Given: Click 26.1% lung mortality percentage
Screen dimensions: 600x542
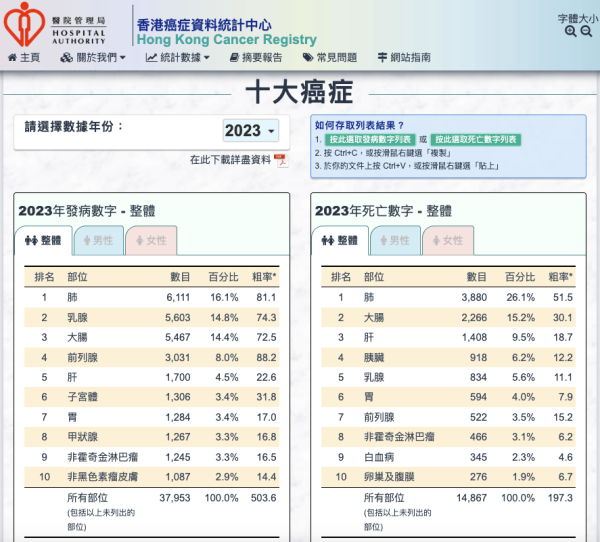Looking at the screenshot, I should (x=520, y=297).
